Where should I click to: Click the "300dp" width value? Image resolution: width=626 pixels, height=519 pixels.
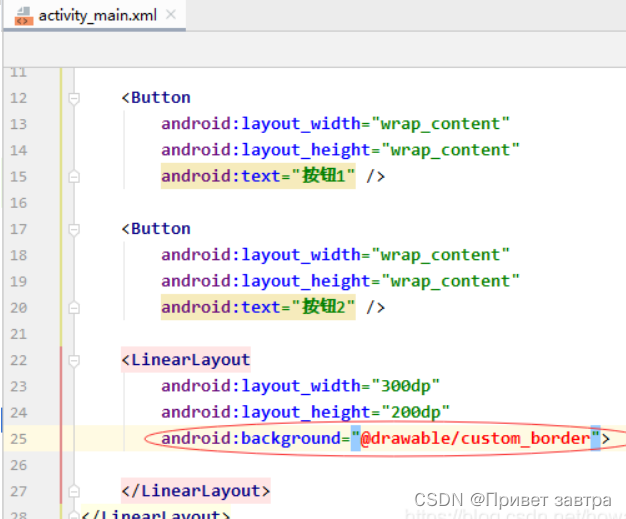tap(406, 386)
